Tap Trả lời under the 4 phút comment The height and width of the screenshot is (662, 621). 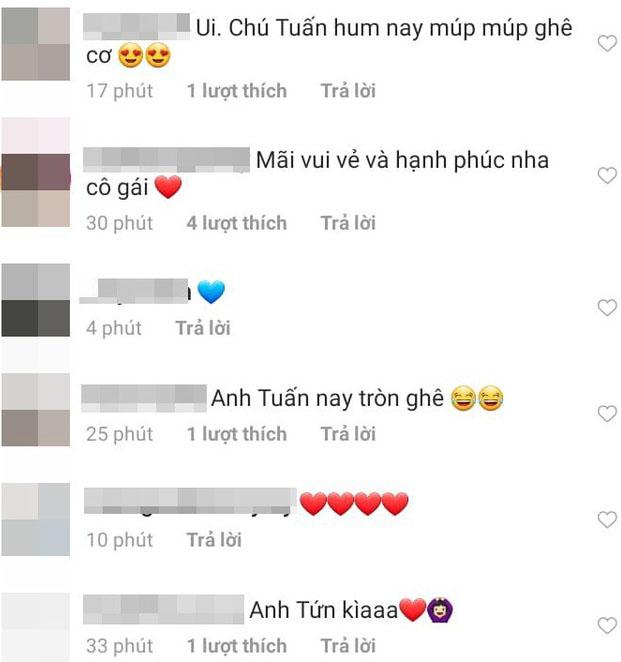(203, 328)
